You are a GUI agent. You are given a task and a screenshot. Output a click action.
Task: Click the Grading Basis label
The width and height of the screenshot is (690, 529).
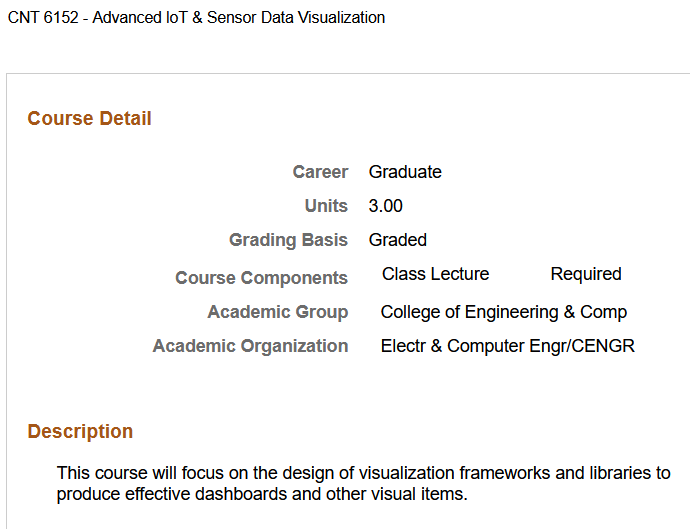[288, 240]
